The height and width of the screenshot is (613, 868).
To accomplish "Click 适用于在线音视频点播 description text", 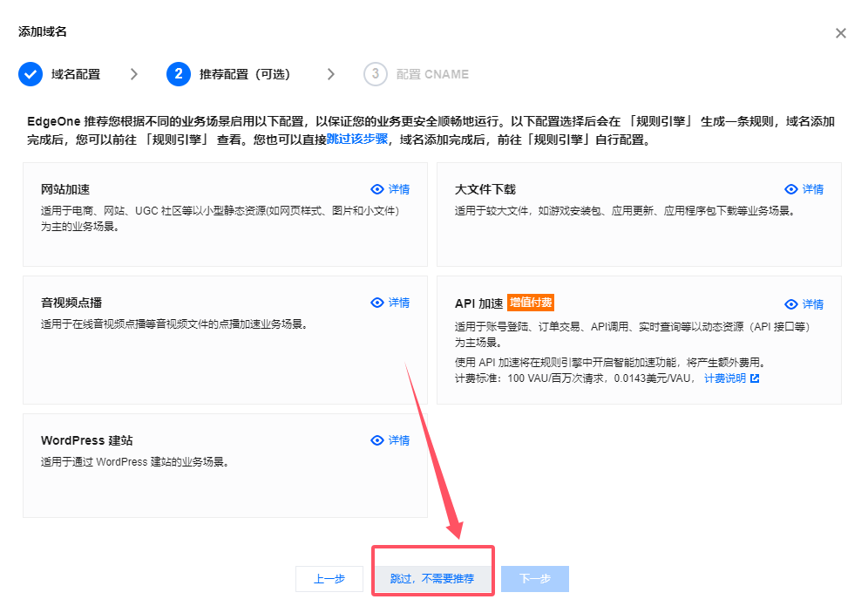I will click(174, 324).
